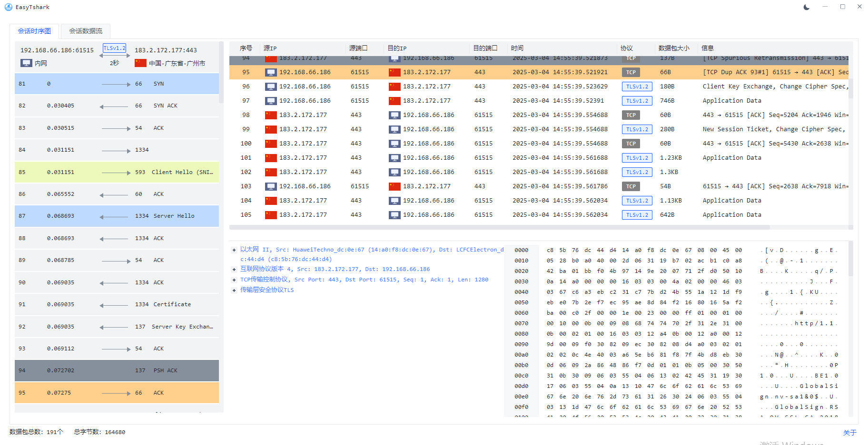Click the TCP protocol badge in packet 98
868x445 pixels.
pyautogui.click(x=631, y=115)
